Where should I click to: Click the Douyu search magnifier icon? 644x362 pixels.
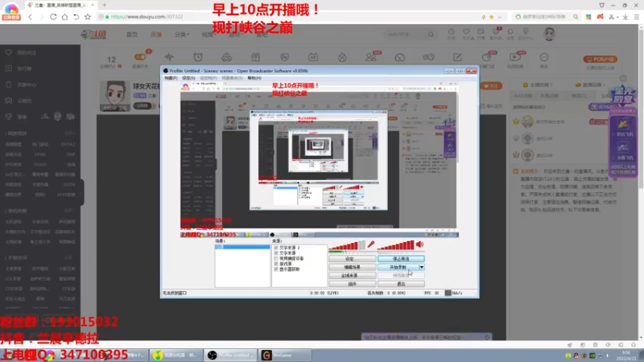point(431,35)
